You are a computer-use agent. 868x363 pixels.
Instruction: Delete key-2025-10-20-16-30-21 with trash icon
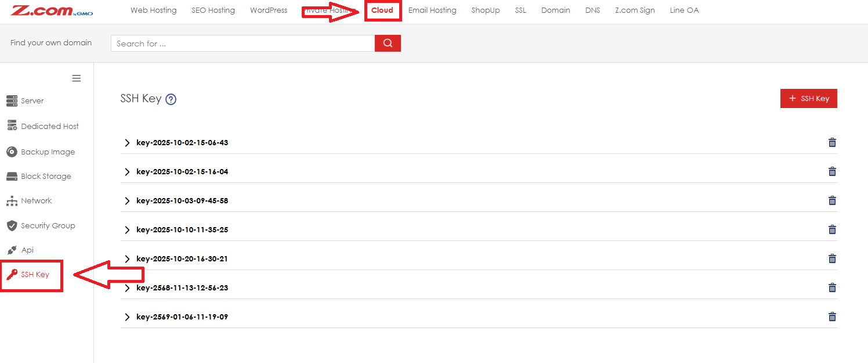pos(832,258)
